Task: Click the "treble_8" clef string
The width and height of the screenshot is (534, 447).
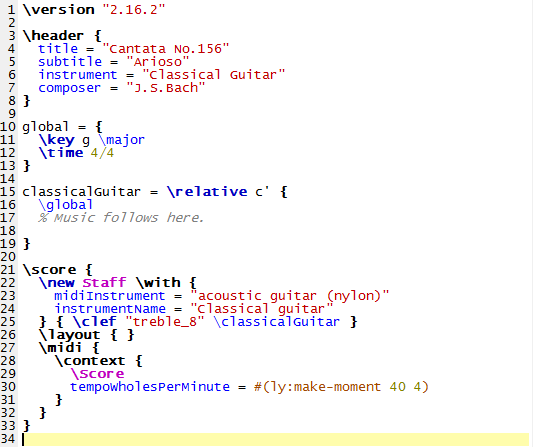Action: pyautogui.click(x=165, y=322)
